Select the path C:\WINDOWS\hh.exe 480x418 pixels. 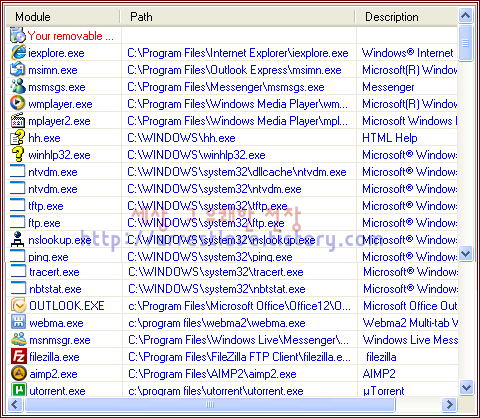point(181,138)
